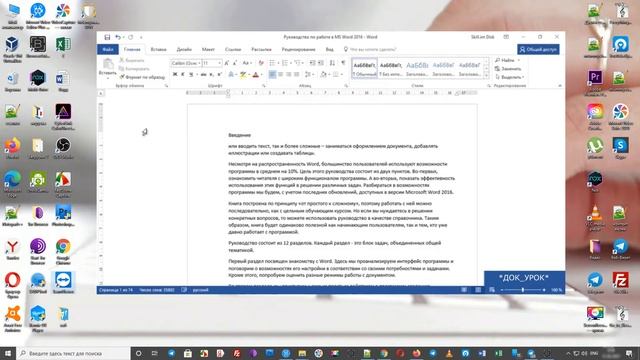Click the Redo icon in the title bar
The image size is (640, 360).
click(131, 37)
